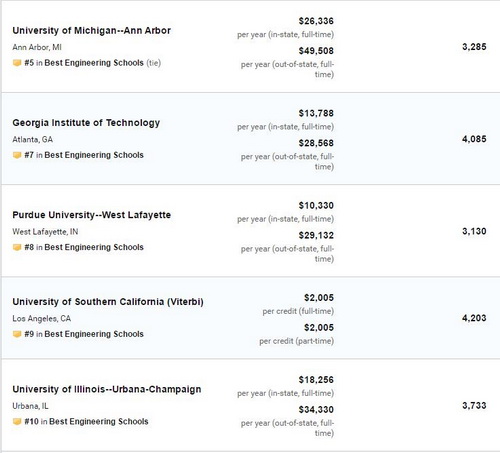Click Best Engineering Schools link under Michigan

pyautogui.click(x=94, y=63)
